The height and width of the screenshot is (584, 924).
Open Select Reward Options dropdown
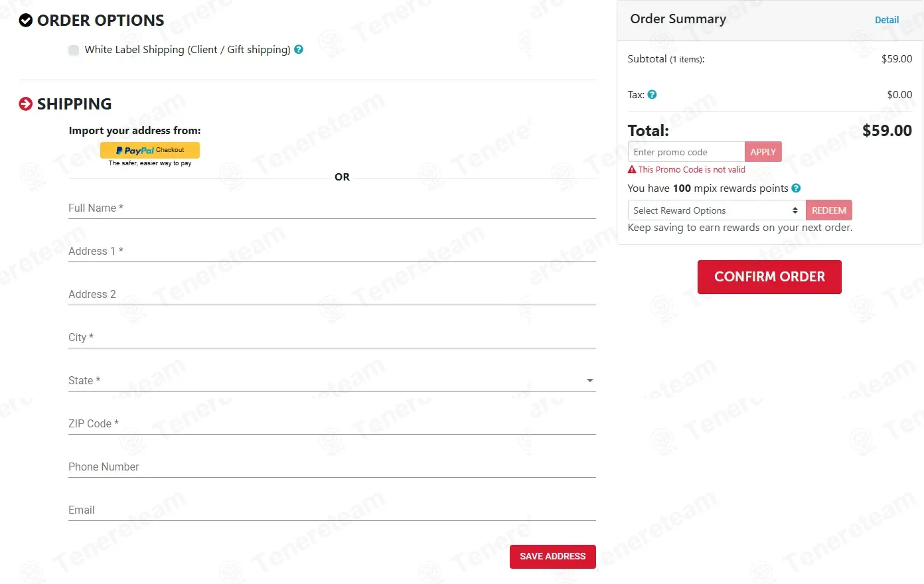click(x=717, y=210)
